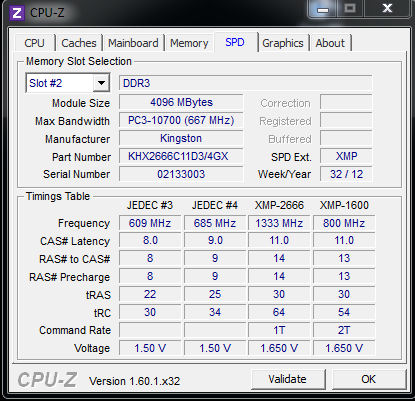Click the 32 / 12 week/year value
The height and width of the screenshot is (401, 415).
tap(346, 174)
